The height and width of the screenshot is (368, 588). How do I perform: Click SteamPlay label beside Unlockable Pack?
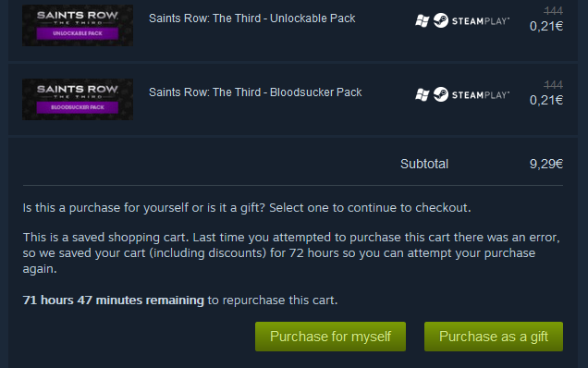(481, 21)
